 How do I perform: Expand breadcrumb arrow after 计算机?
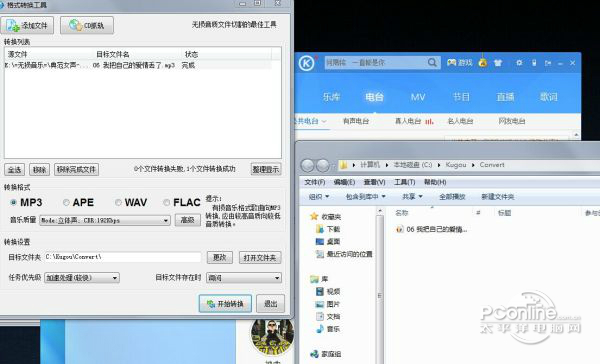[x=387, y=165]
